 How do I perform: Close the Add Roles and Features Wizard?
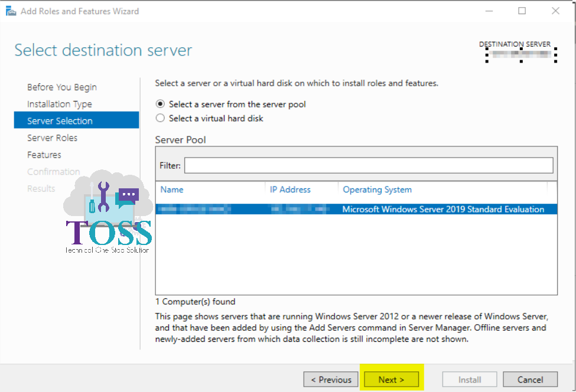[x=555, y=11]
